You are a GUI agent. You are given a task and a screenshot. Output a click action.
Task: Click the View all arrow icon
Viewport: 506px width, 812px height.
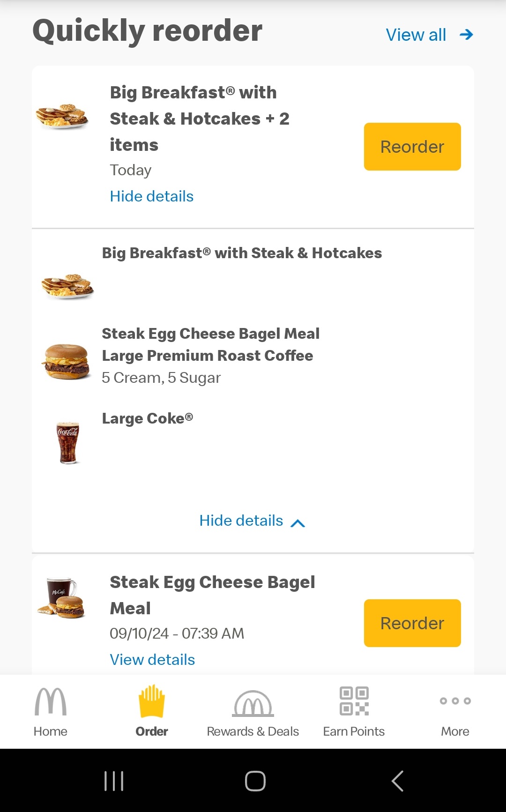tap(466, 35)
